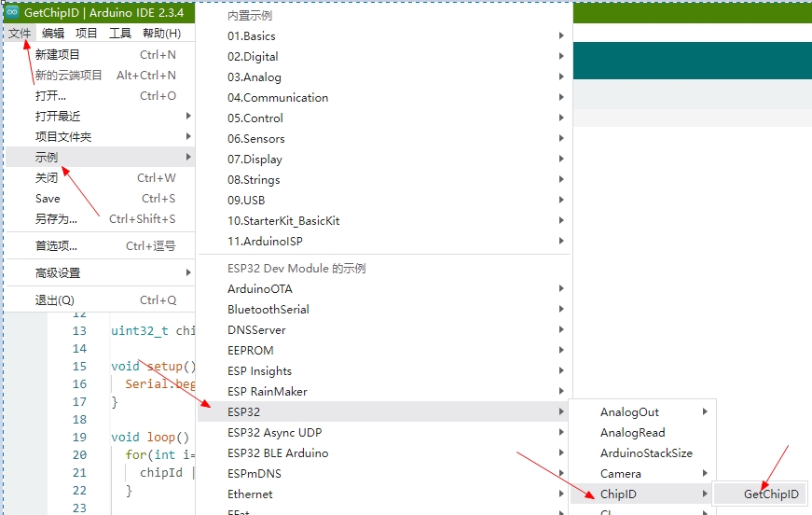This screenshot has height=515, width=812.
Task: Click Save in the file menu
Action: (x=100, y=199)
